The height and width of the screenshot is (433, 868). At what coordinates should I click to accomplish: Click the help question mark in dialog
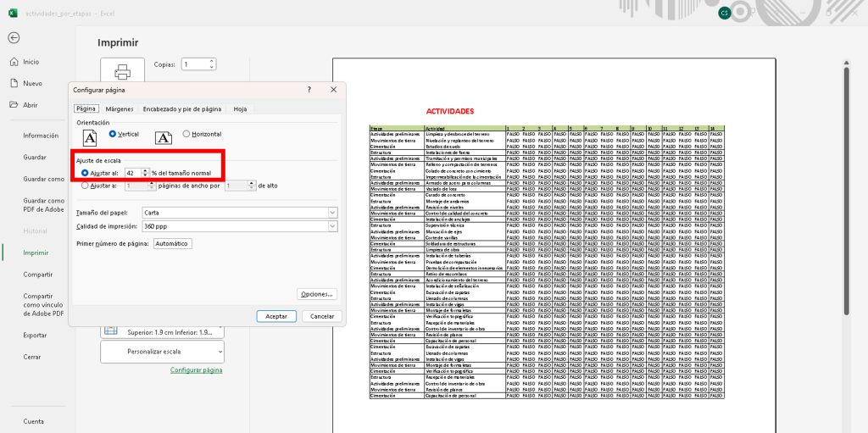click(x=309, y=89)
